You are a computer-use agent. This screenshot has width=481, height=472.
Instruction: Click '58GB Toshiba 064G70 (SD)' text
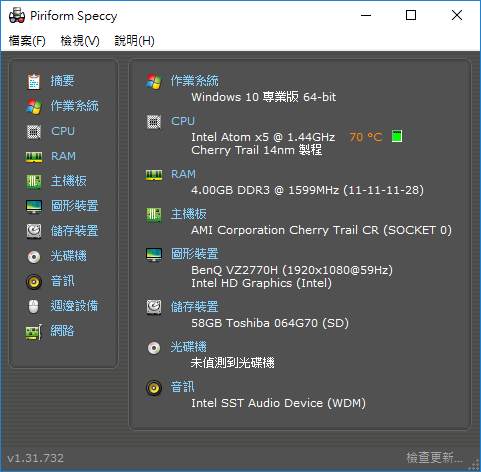(x=270, y=323)
